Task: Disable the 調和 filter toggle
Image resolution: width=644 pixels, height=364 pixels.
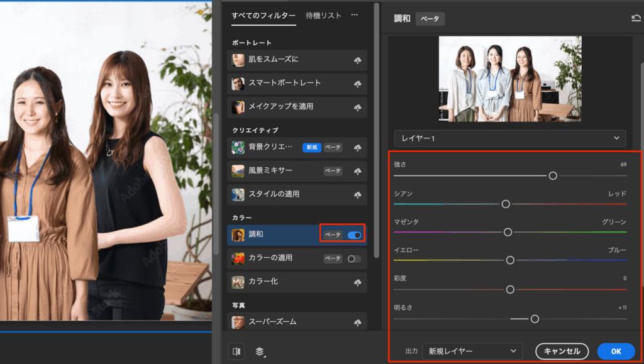Action: [x=354, y=235]
